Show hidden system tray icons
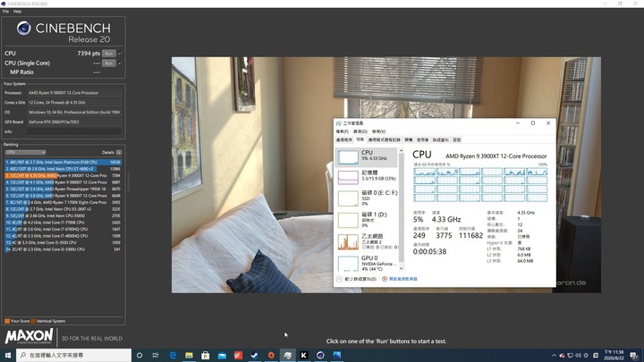The width and height of the screenshot is (644, 362). point(554,356)
